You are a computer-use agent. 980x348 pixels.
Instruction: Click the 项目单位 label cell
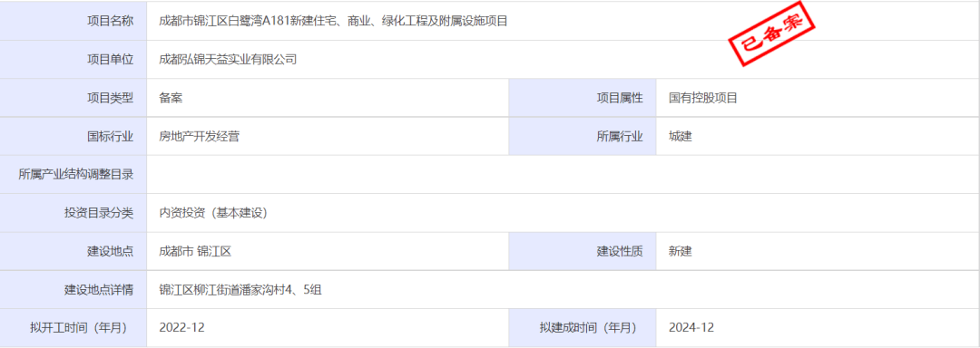[x=73, y=60]
